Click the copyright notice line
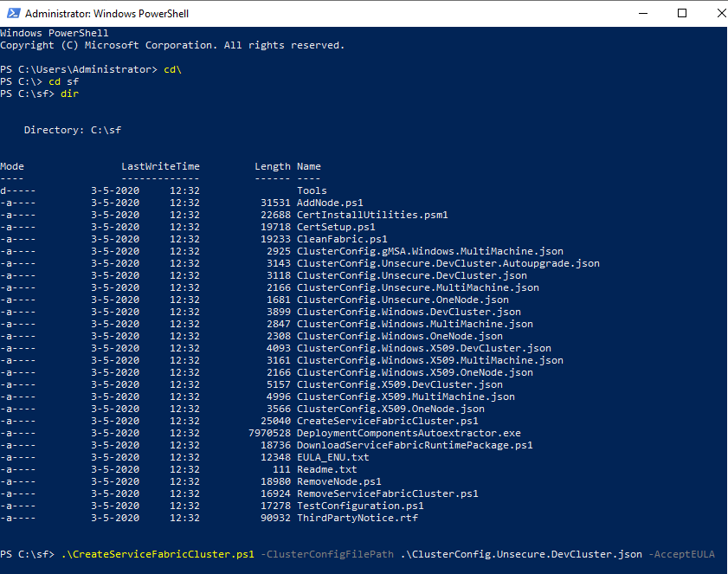This screenshot has height=574, width=728. [x=172, y=45]
